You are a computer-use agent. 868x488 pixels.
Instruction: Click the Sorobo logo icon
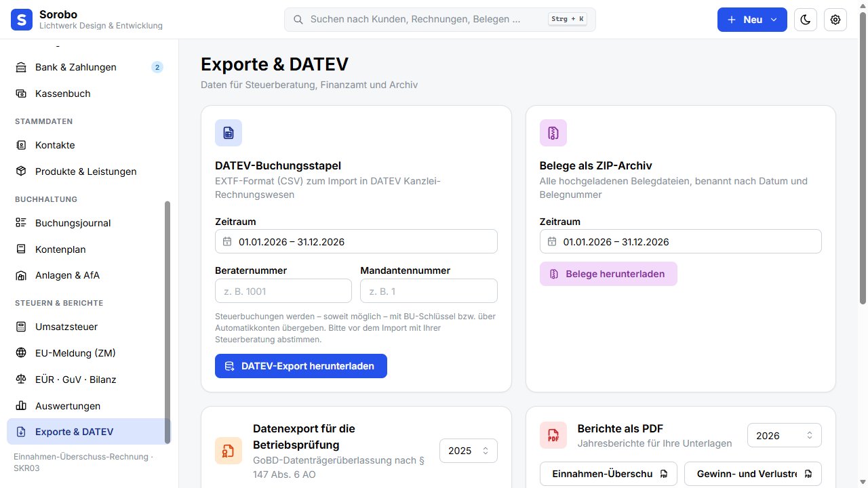[22, 20]
